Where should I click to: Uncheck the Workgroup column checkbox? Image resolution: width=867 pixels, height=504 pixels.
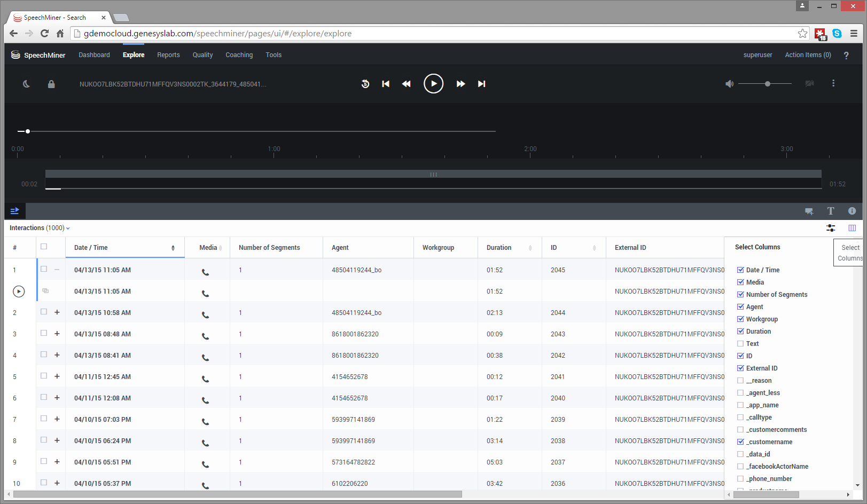click(x=740, y=319)
